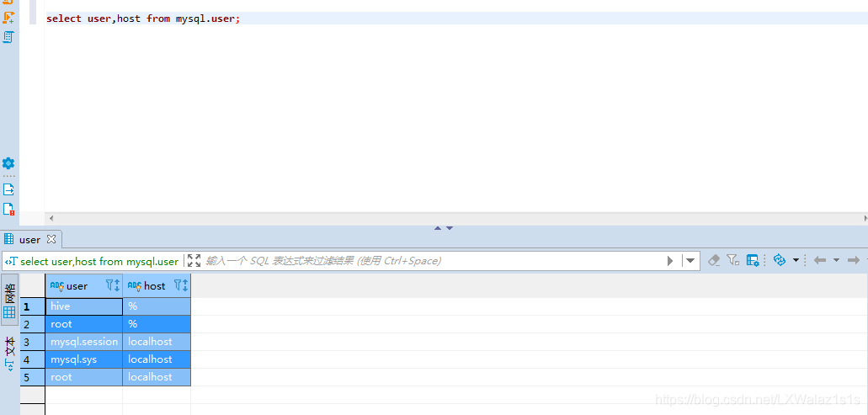Image resolution: width=868 pixels, height=415 pixels.
Task: Open the result panel configuration icon
Action: [753, 260]
